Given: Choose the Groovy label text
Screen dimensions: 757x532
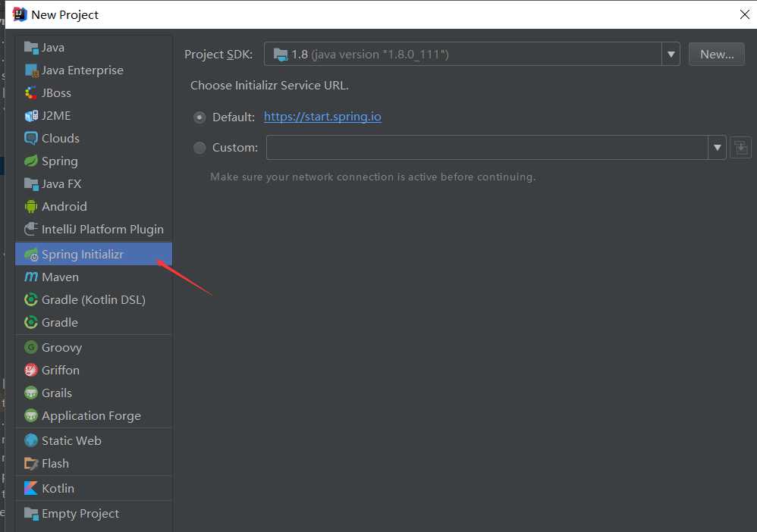Looking at the screenshot, I should tap(61, 348).
